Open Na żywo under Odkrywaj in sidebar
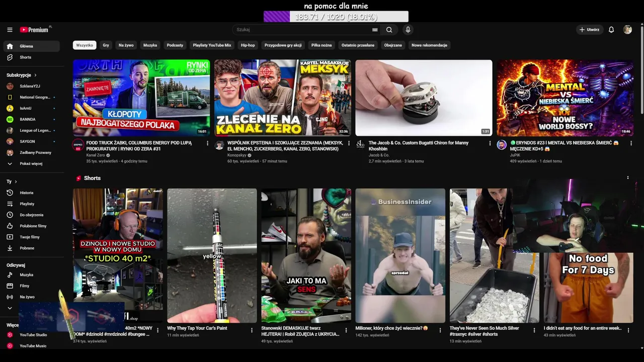This screenshot has height=362, width=644. [x=32, y=297]
